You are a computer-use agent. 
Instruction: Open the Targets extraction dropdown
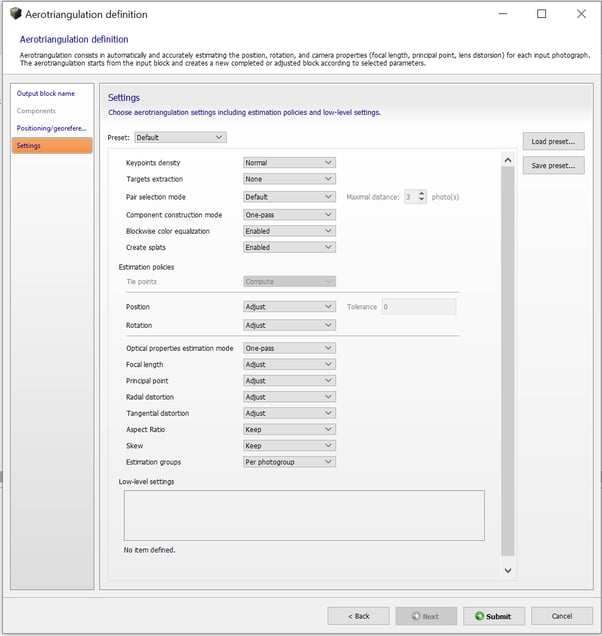[289, 179]
